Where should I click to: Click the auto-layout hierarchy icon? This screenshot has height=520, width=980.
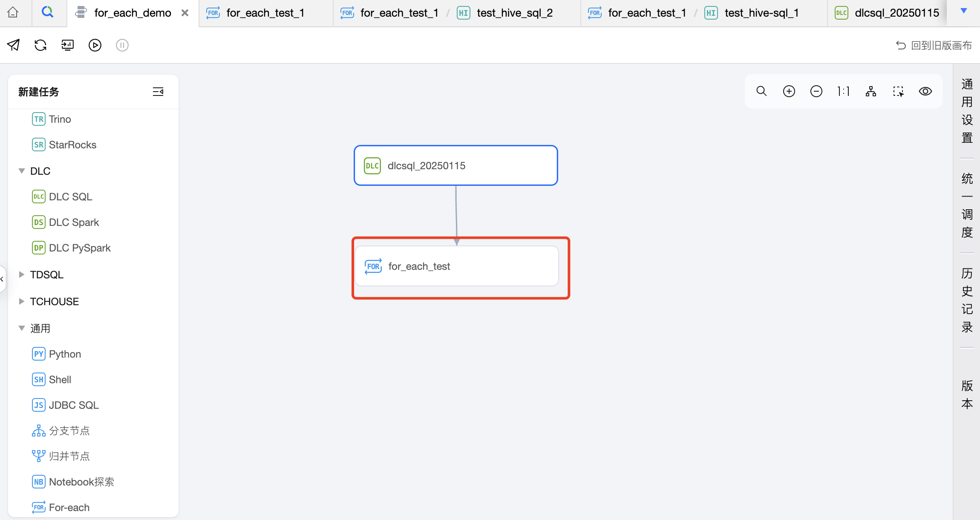(870, 91)
